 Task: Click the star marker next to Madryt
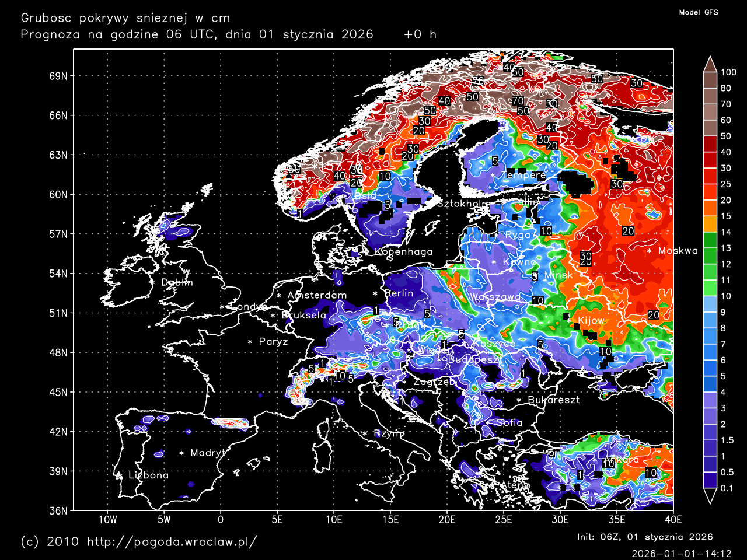point(181,453)
